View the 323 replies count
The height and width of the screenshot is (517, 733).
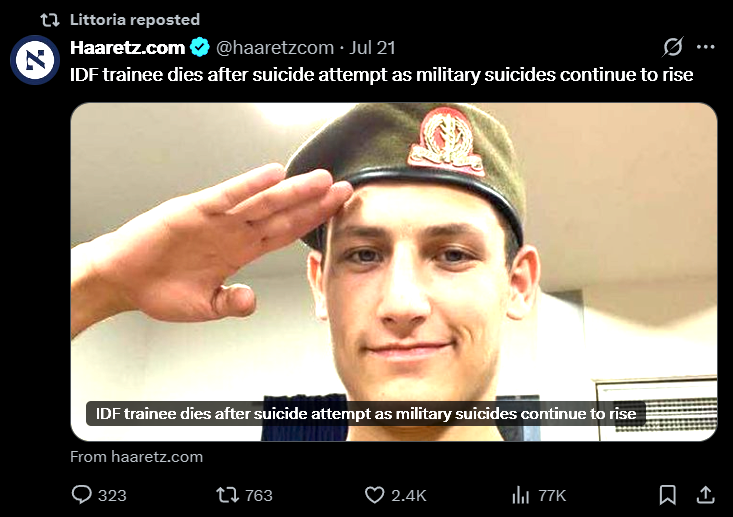(x=112, y=495)
